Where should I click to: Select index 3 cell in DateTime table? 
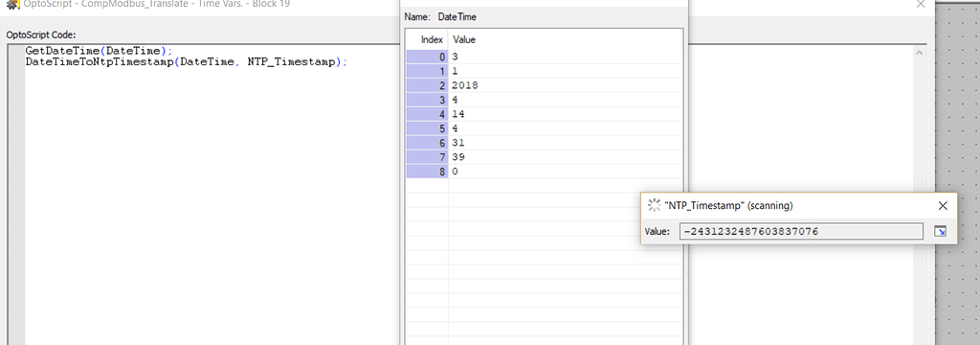pos(428,101)
